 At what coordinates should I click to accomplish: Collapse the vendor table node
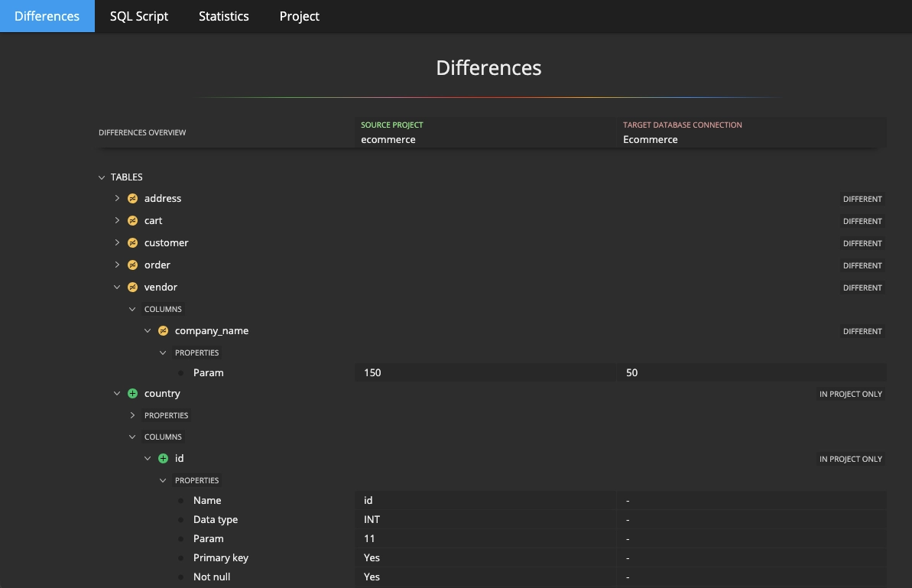click(x=117, y=288)
